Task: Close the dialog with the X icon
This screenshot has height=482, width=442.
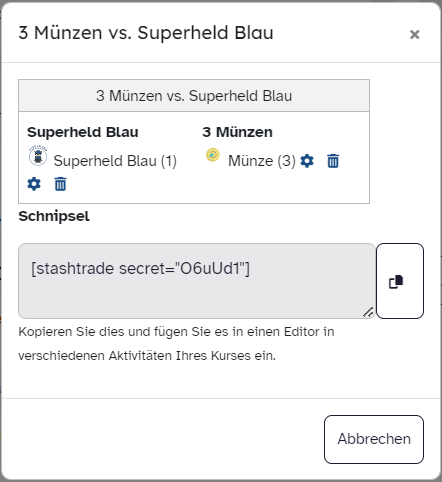Action: [x=414, y=34]
